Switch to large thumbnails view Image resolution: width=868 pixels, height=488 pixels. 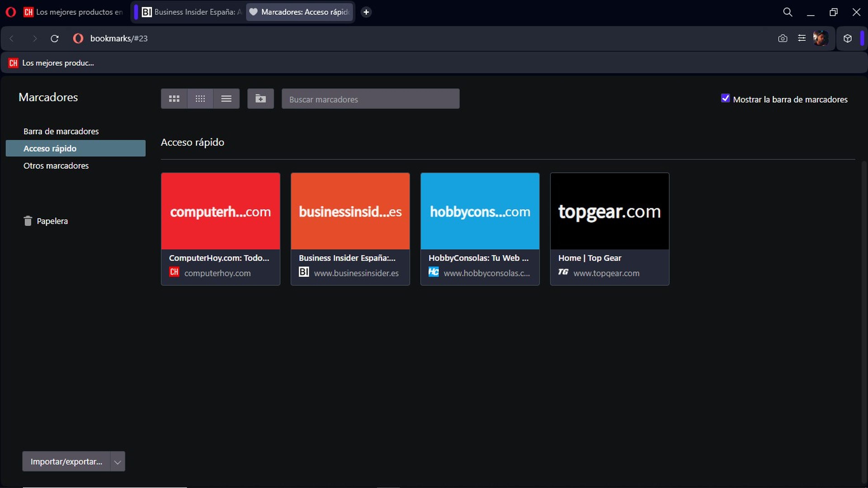click(x=174, y=99)
